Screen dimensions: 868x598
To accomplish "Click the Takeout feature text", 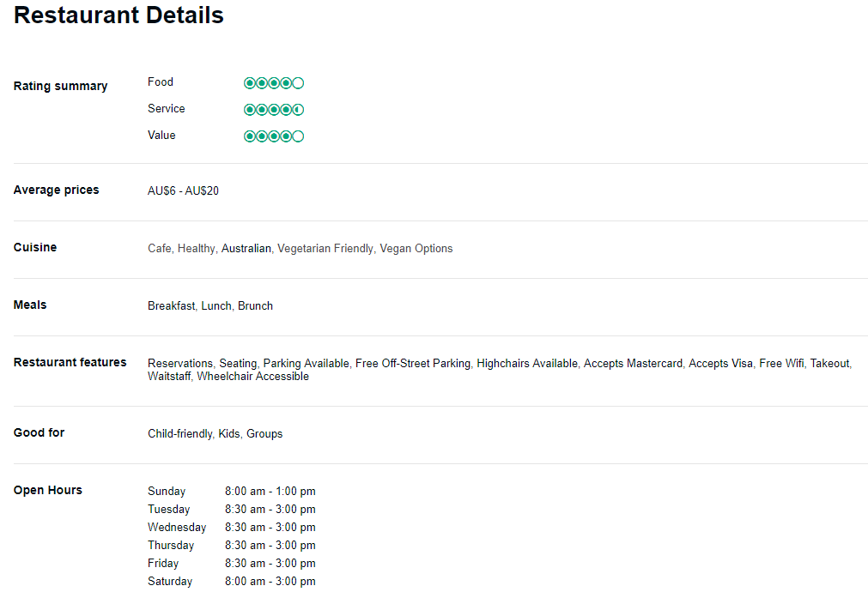I will 830,364.
